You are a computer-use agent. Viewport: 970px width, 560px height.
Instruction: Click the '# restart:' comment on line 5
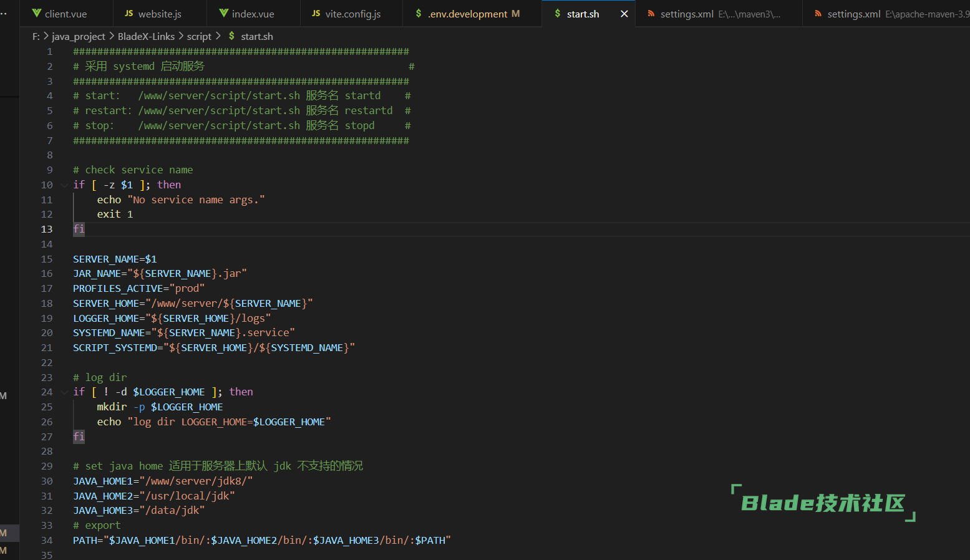pyautogui.click(x=241, y=111)
